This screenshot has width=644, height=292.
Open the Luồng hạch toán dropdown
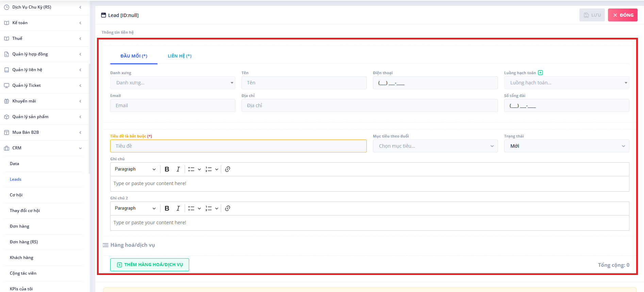click(x=566, y=83)
